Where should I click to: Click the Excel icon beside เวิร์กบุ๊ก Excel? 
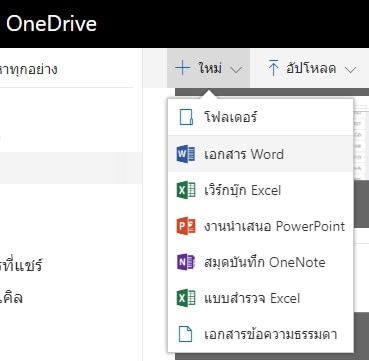tap(186, 190)
